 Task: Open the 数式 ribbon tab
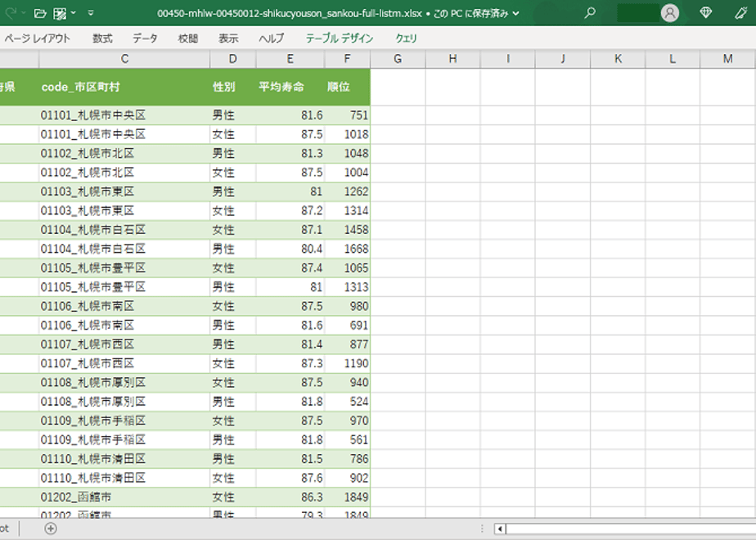[x=102, y=38]
